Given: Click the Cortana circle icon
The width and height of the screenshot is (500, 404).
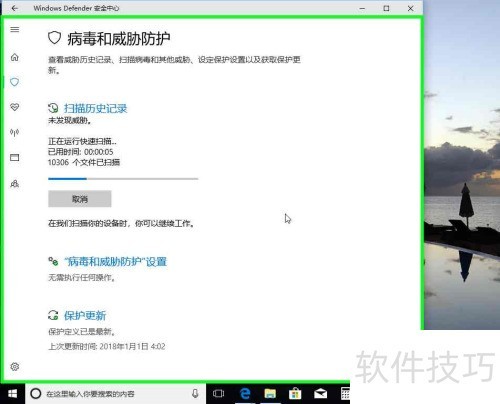Looking at the screenshot, I should click(36, 394).
